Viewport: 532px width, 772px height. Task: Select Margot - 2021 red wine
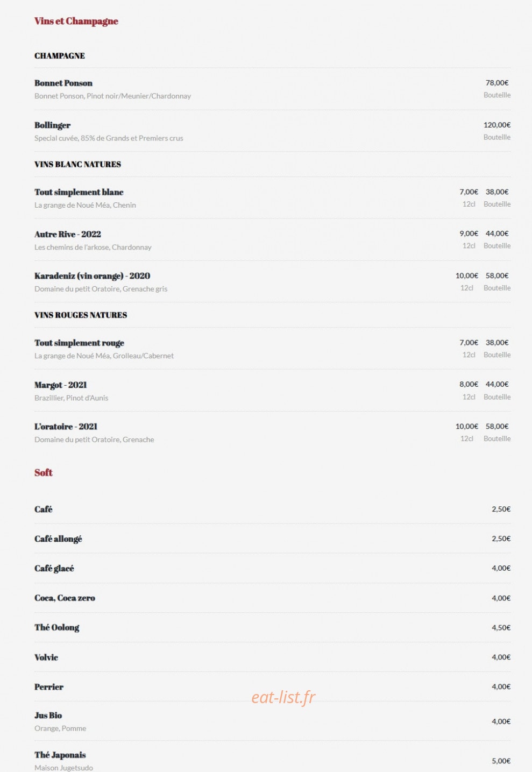coord(60,385)
